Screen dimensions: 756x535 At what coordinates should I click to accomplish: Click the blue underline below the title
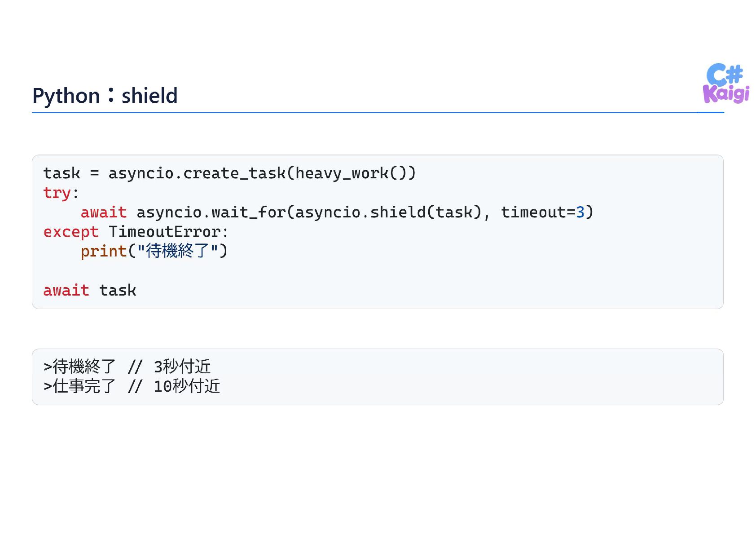click(x=378, y=112)
